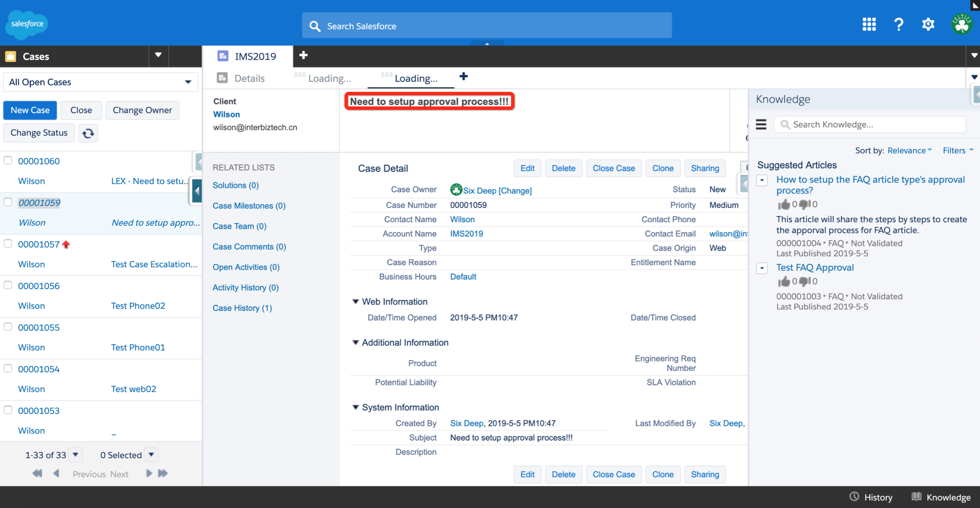
Task: Open the 0 Selected dropdown
Action: click(x=151, y=454)
